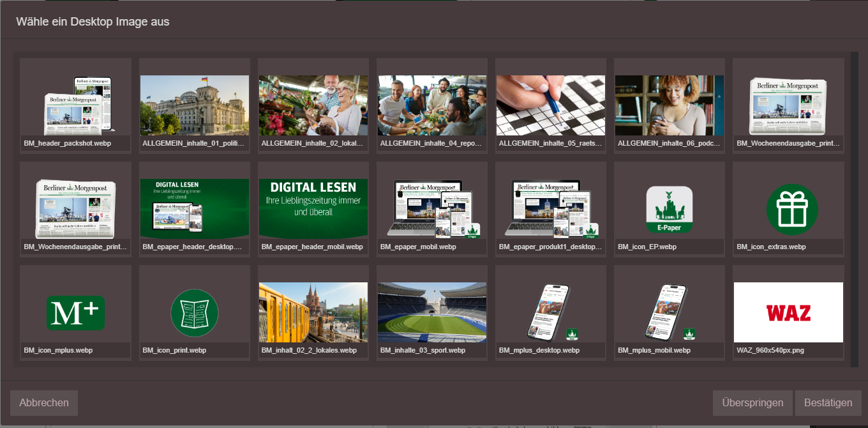Screen dimensions: 868x428
Task: Confirm selection with Bestätigen button
Action: (x=828, y=403)
